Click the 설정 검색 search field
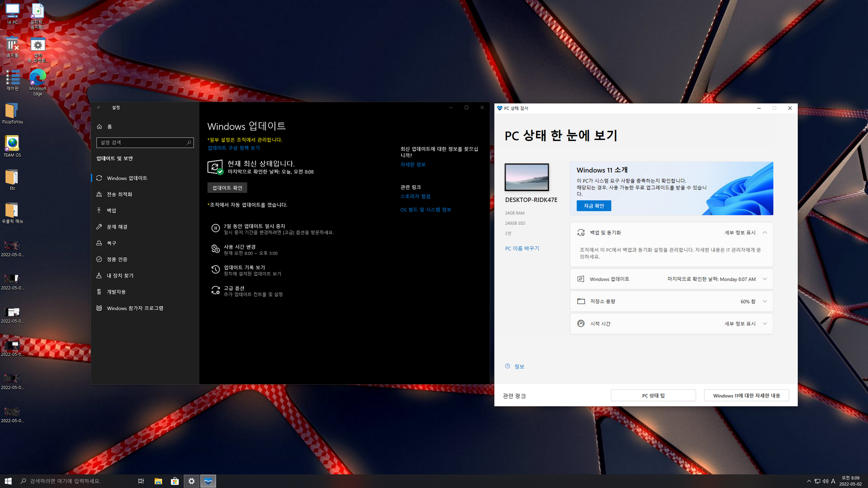Screen dimensions: 868x488 point(145,142)
